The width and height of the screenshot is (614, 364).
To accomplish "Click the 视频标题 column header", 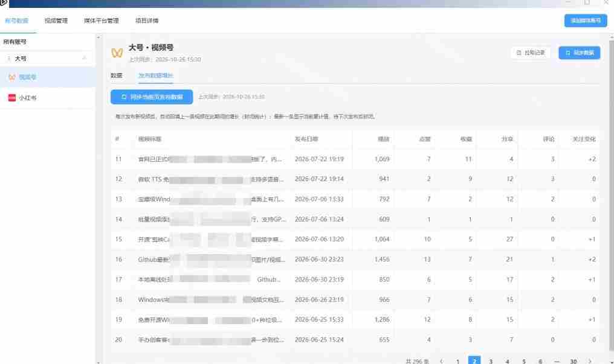I will click(150, 139).
